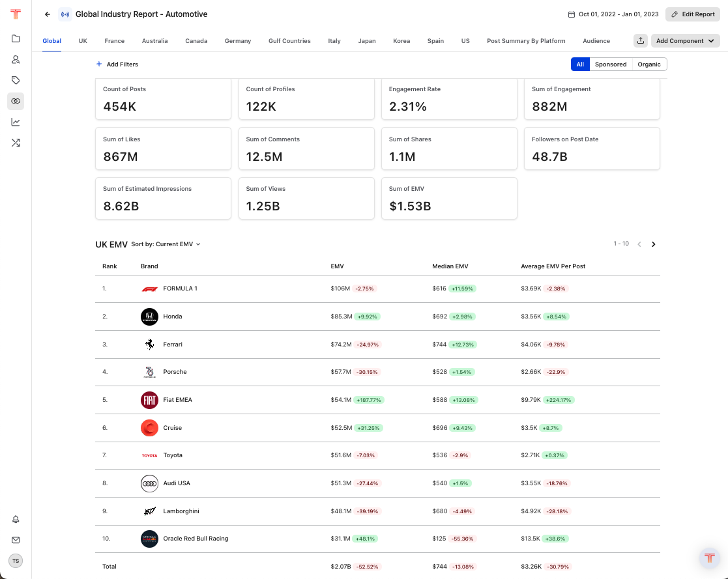The height and width of the screenshot is (579, 728).
Task: Click the plus icon beside Add Filters
Action: [99, 64]
